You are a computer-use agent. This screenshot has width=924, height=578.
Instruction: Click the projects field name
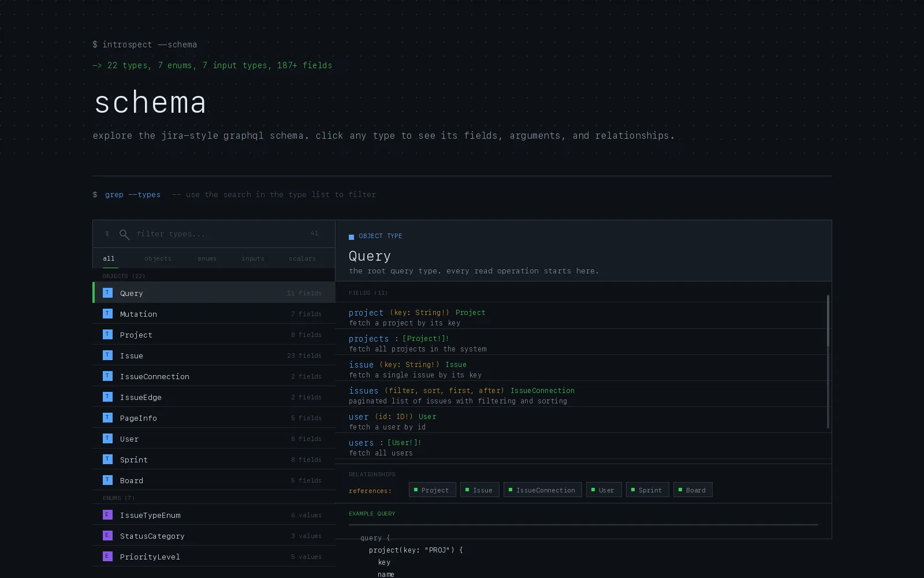368,339
